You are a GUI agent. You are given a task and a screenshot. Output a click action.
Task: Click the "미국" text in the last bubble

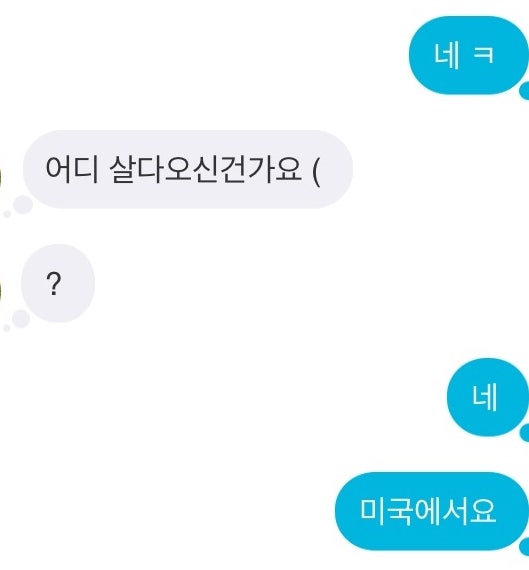pyautogui.click(x=386, y=511)
